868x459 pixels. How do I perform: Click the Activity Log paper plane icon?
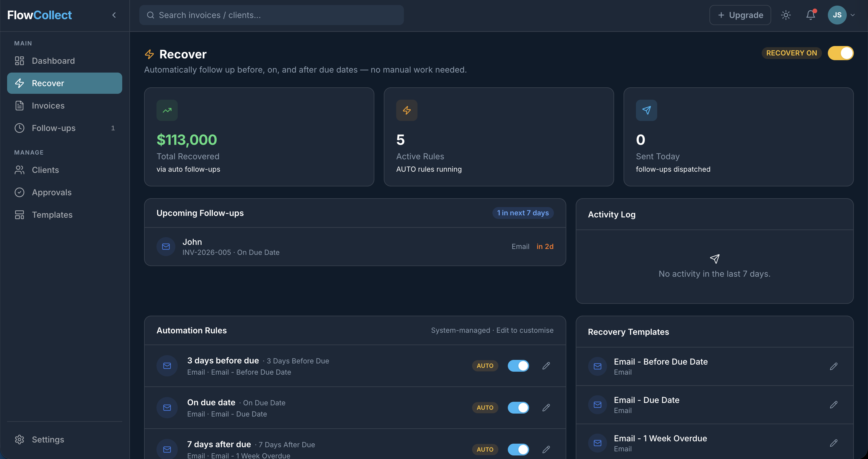[715, 259]
